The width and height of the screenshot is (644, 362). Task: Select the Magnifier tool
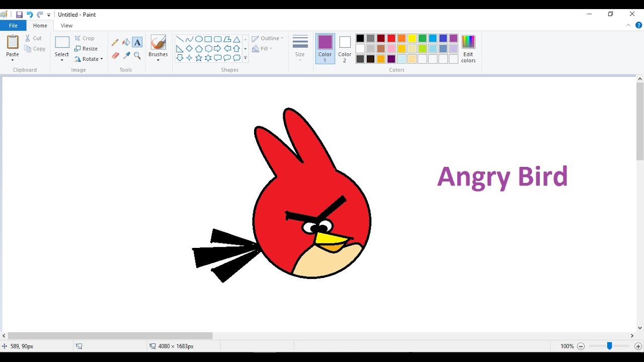tap(137, 56)
